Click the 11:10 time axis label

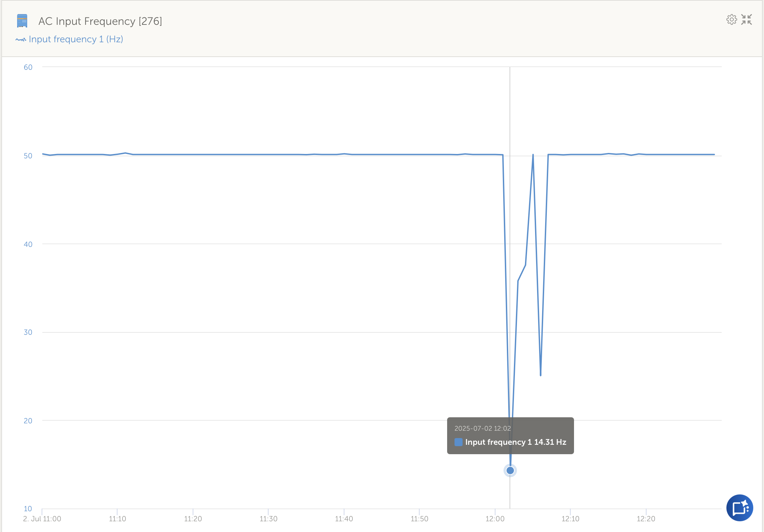point(117,519)
